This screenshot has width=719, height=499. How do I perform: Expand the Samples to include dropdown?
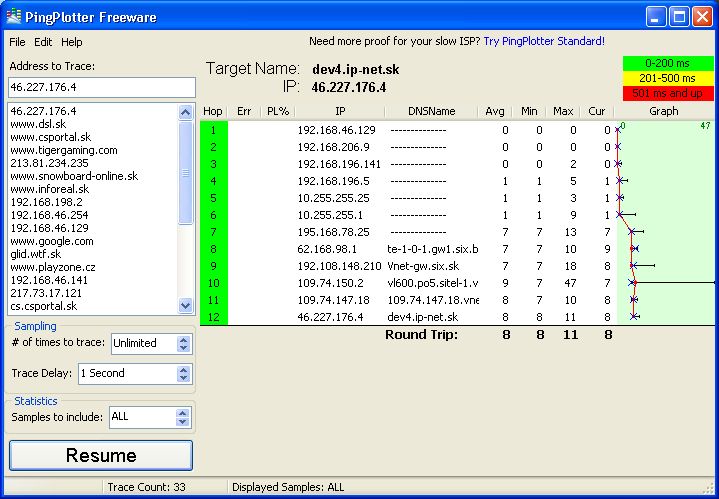(183, 417)
